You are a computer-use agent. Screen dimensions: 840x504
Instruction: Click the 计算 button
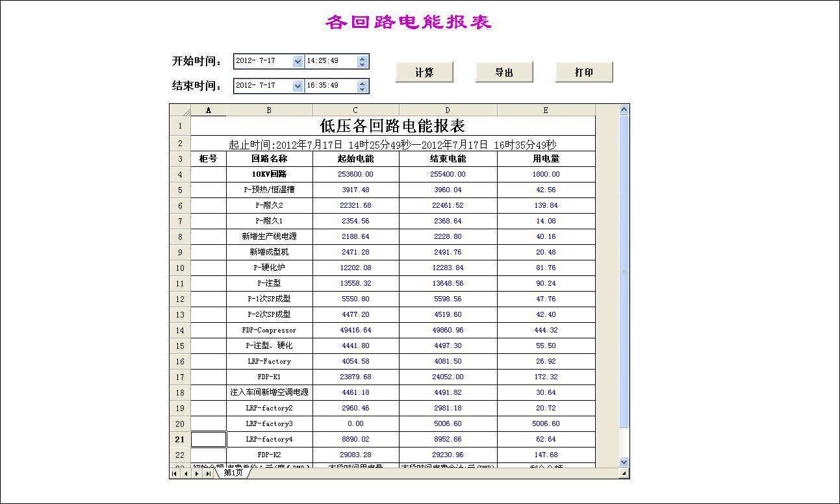click(x=424, y=72)
